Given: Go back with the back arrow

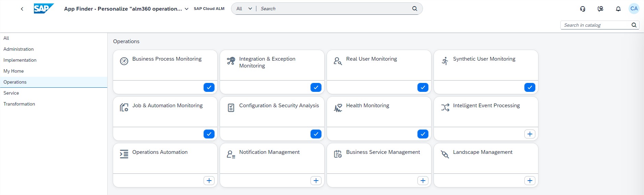Looking at the screenshot, I should coord(22,9).
